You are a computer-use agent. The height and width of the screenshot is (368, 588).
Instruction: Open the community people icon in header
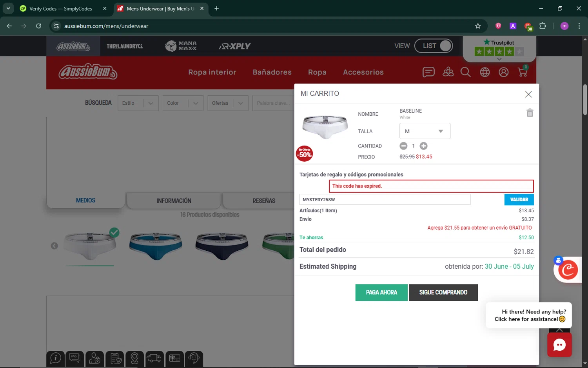point(448,72)
